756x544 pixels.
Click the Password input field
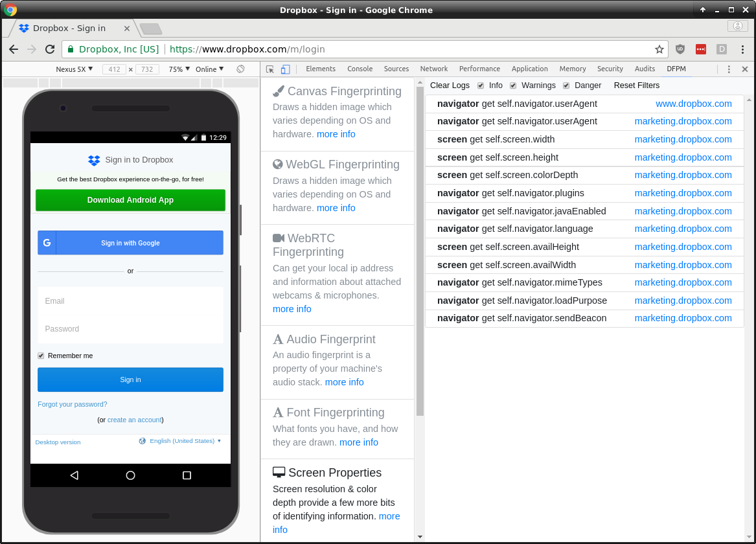click(131, 328)
